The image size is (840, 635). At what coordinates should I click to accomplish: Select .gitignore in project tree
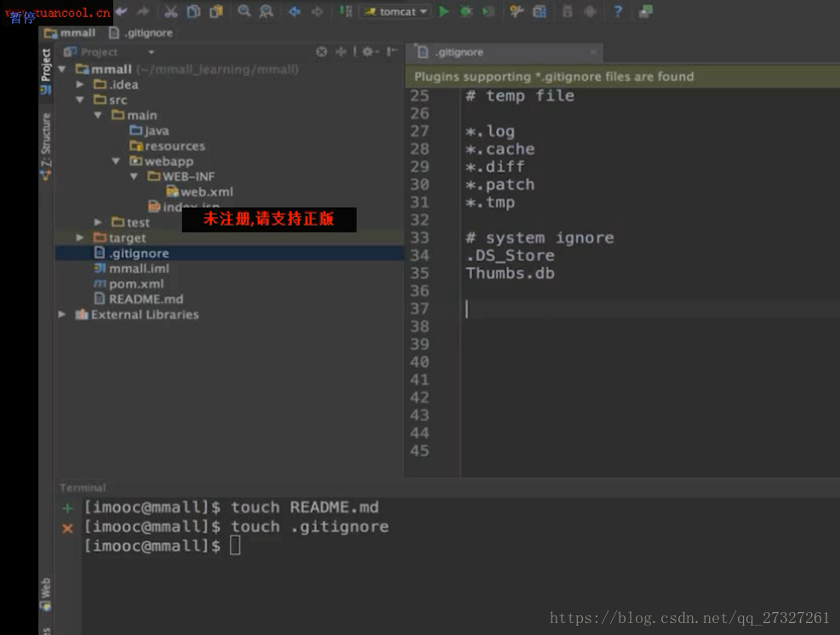pyautogui.click(x=230, y=253)
